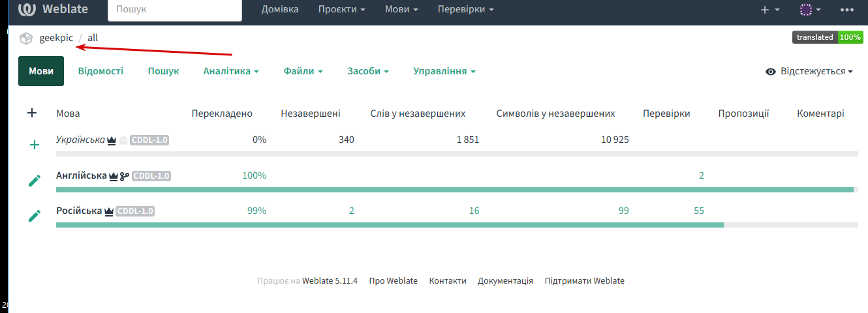Click the CDDL-1.0 badge on Англійська row

151,176
